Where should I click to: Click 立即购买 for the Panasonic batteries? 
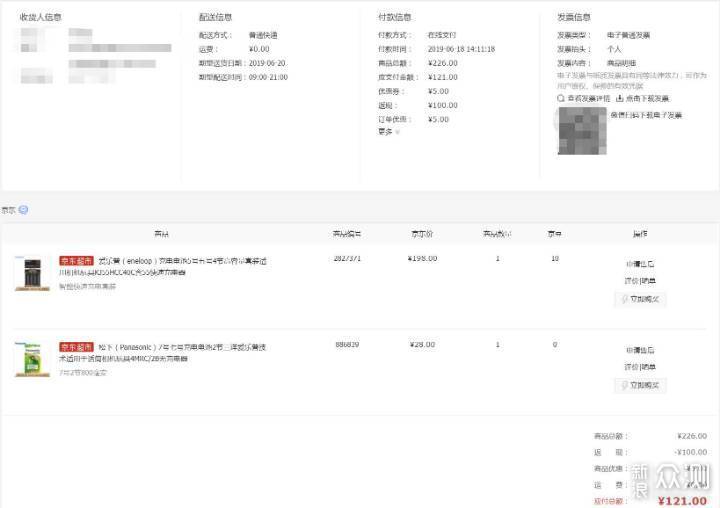coord(641,385)
